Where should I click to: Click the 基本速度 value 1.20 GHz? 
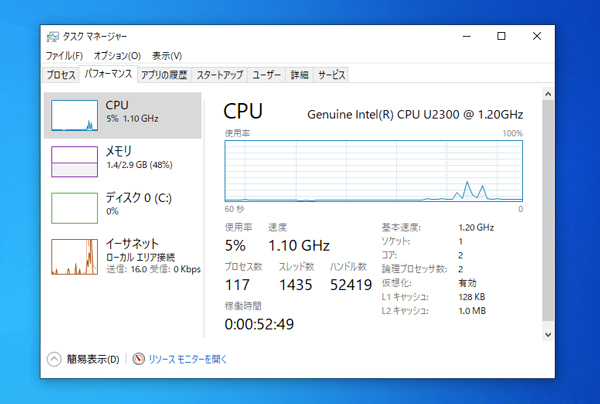click(x=476, y=228)
